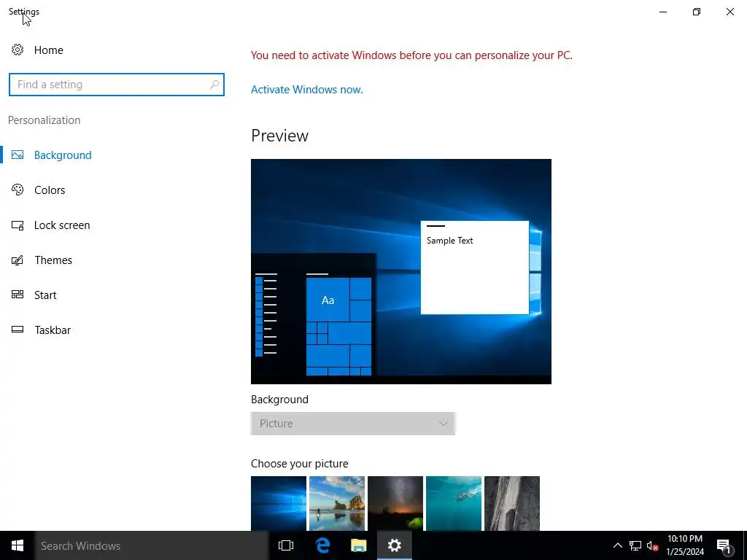The height and width of the screenshot is (560, 747).
Task: Click the taskbar clock showing 10:10 PM
Action: pyautogui.click(x=685, y=545)
